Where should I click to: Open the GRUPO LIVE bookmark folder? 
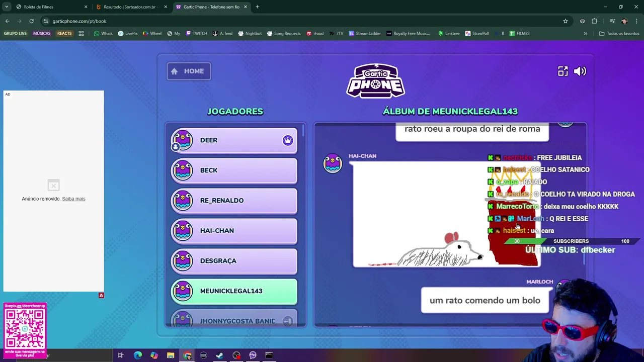(x=15, y=34)
